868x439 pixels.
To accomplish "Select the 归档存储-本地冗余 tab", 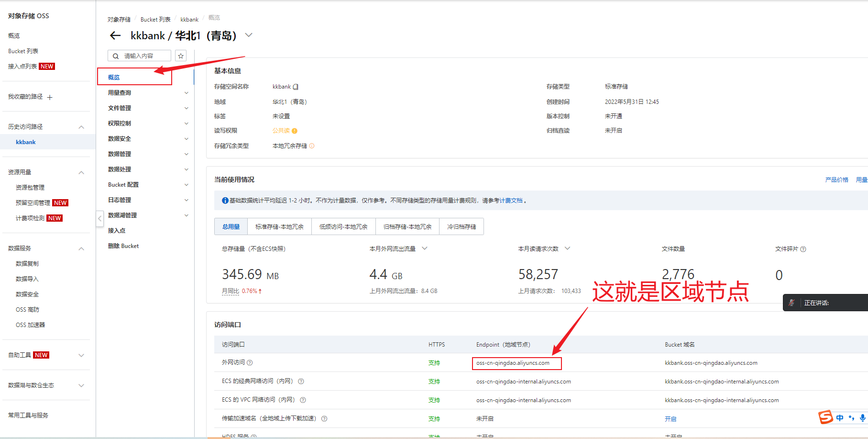I will pyautogui.click(x=407, y=226).
